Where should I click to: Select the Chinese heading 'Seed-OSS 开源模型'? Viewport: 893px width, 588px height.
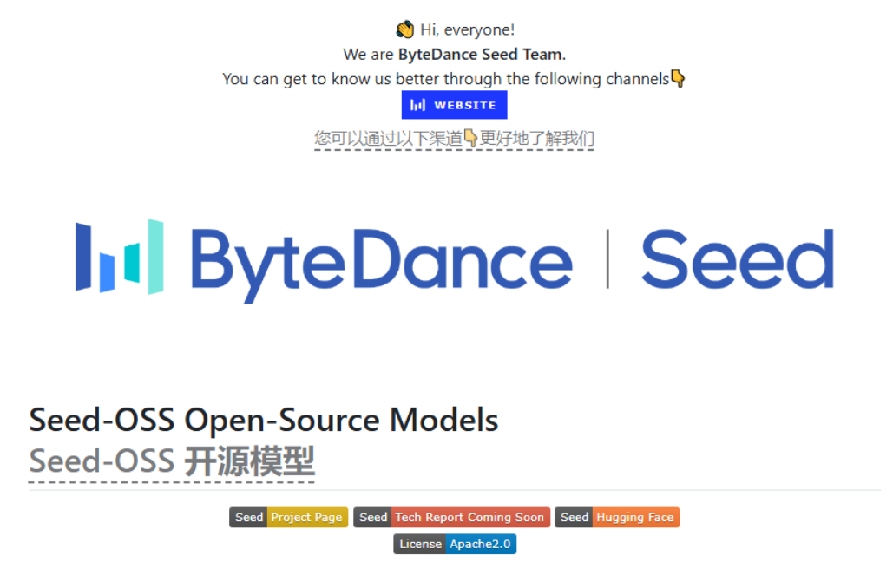tap(172, 461)
